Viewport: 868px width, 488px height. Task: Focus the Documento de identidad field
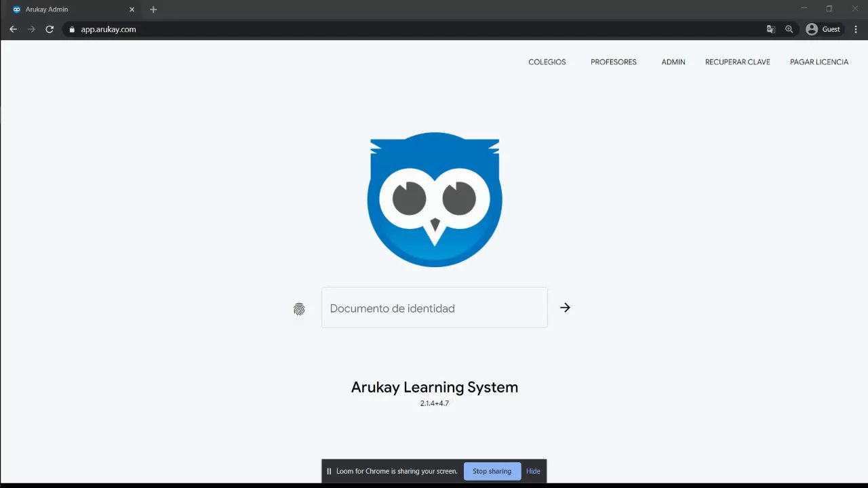435,308
